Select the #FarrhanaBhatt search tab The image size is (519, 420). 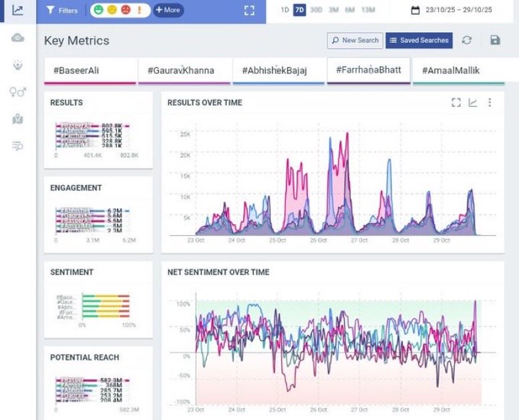pyautogui.click(x=369, y=70)
